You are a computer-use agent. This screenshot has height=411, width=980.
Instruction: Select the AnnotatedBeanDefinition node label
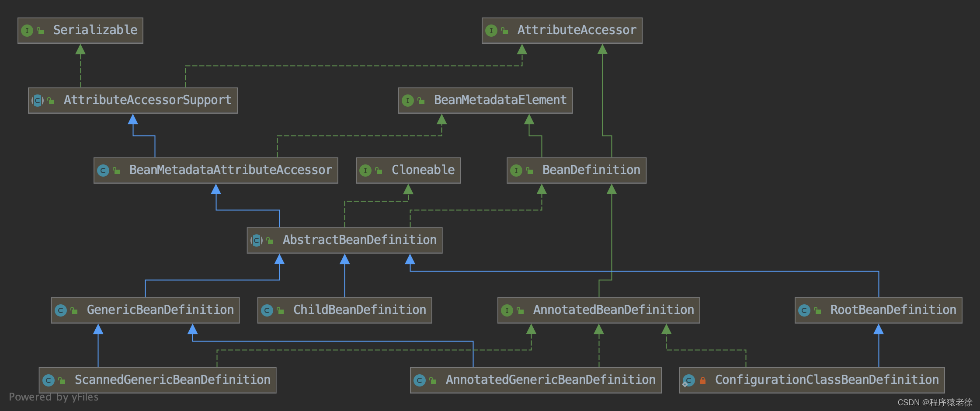click(614, 310)
